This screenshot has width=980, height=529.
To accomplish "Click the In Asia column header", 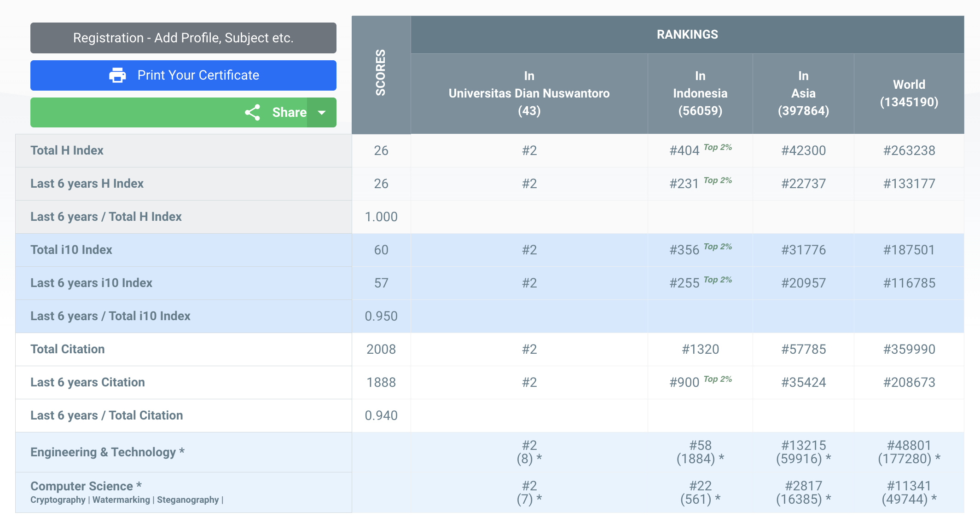I will (x=803, y=93).
